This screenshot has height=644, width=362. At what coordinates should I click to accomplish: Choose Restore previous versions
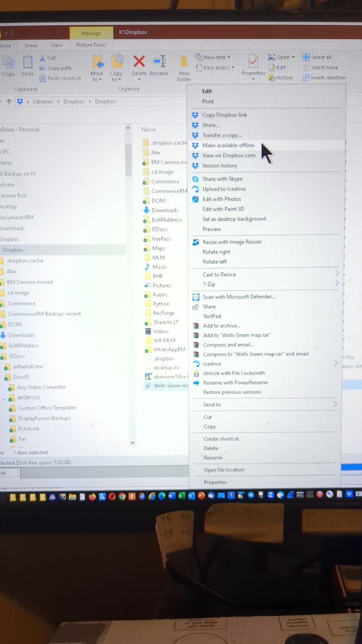tap(232, 392)
